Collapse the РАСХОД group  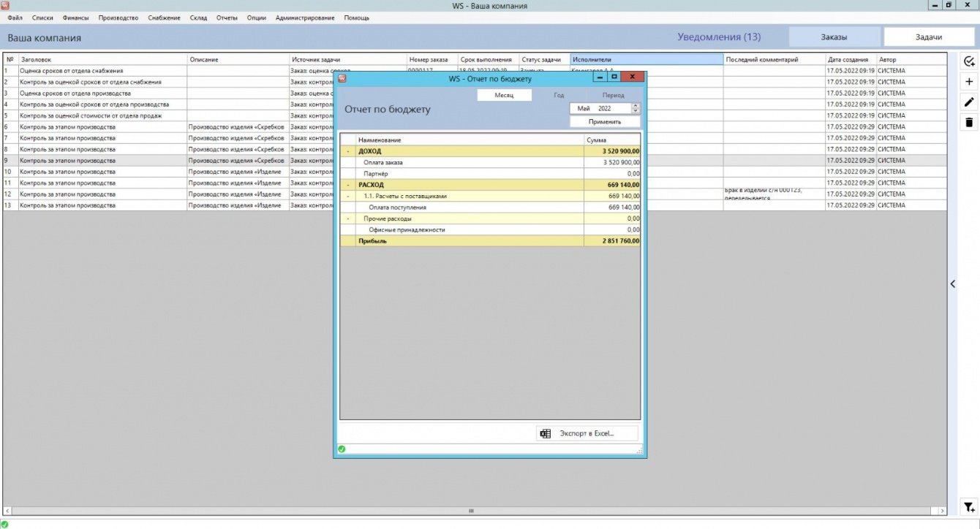pos(348,185)
